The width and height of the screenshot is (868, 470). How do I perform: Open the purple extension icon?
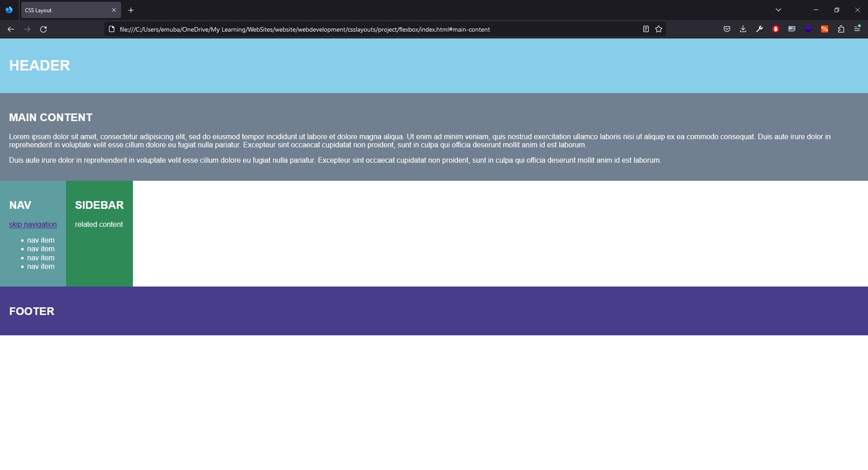(x=808, y=29)
